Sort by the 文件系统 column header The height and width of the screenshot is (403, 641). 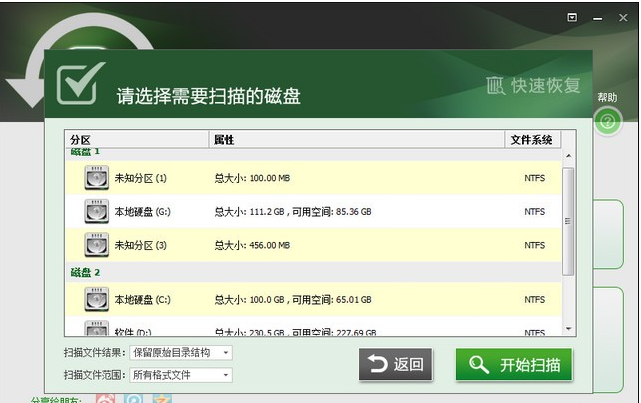[x=533, y=140]
